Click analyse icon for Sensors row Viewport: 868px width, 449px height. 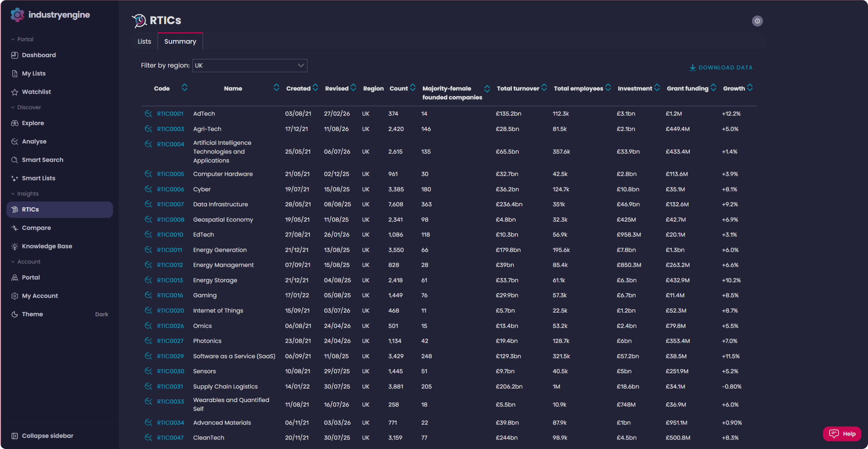[148, 371]
